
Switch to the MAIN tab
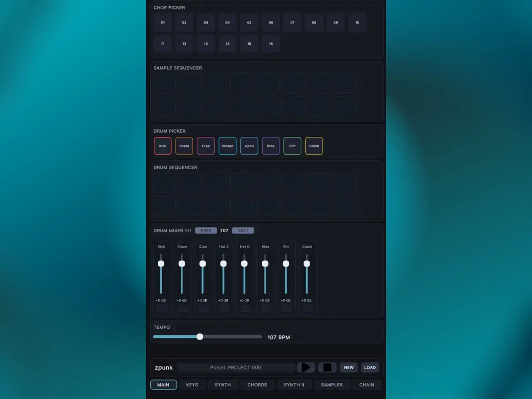pyautogui.click(x=163, y=385)
